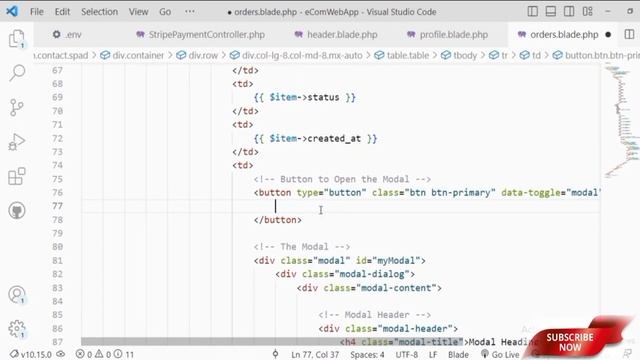Toggle the bottom panel layout
The image size is (640, 360).
tap(551, 11)
